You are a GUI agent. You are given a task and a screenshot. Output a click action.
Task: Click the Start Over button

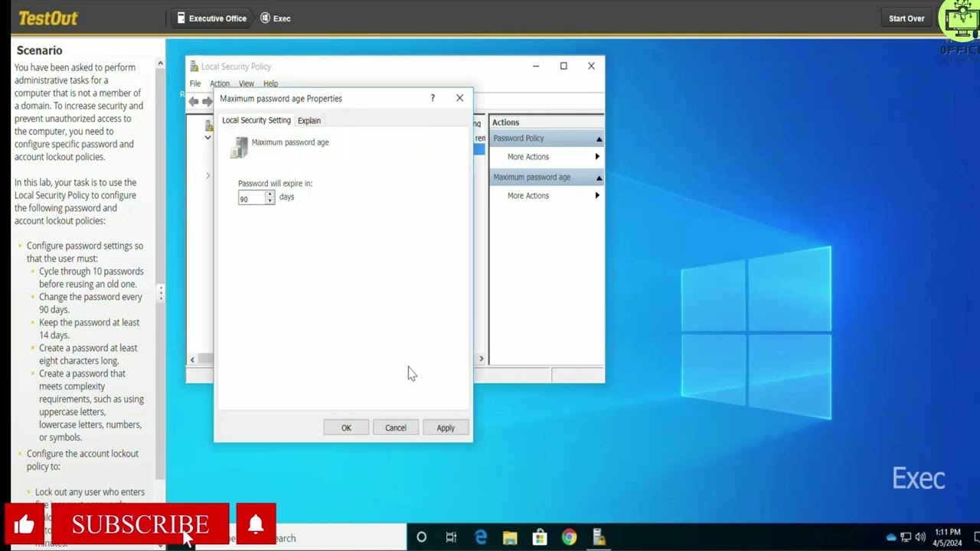[906, 18]
